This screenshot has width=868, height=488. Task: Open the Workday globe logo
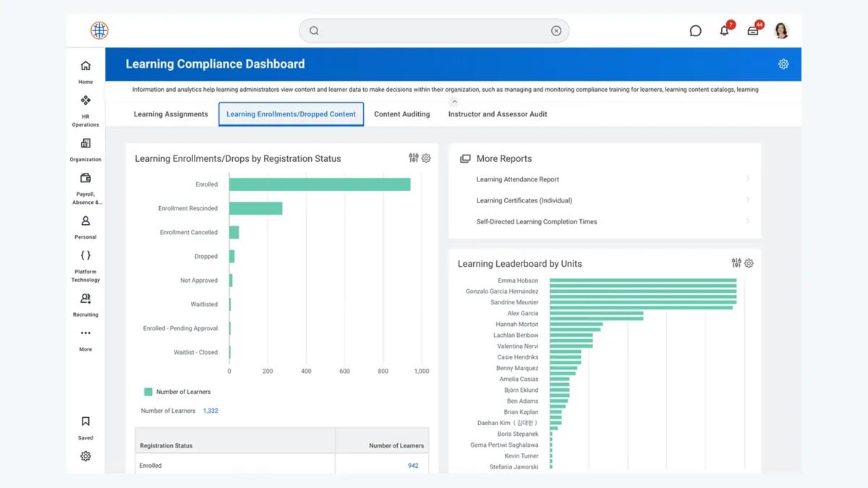point(99,30)
